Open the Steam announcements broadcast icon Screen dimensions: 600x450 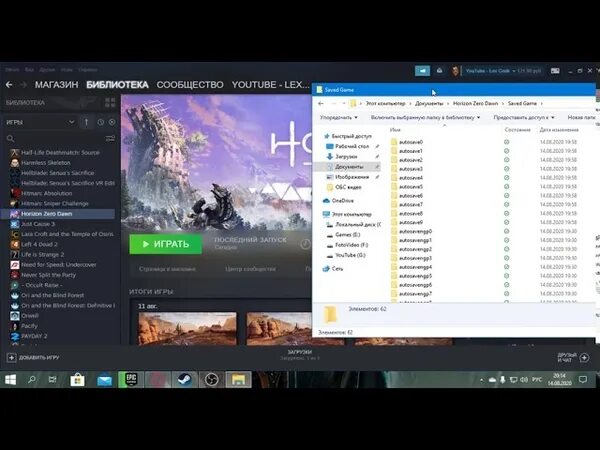pos(422,71)
